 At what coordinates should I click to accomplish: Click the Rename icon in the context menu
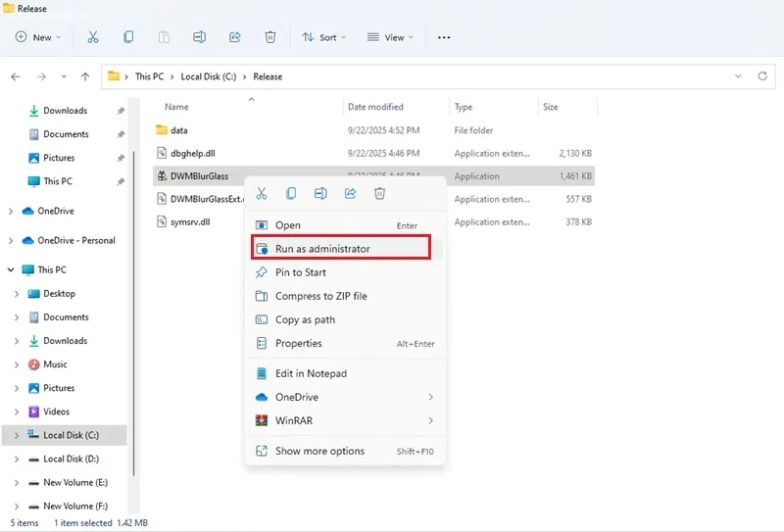point(320,194)
